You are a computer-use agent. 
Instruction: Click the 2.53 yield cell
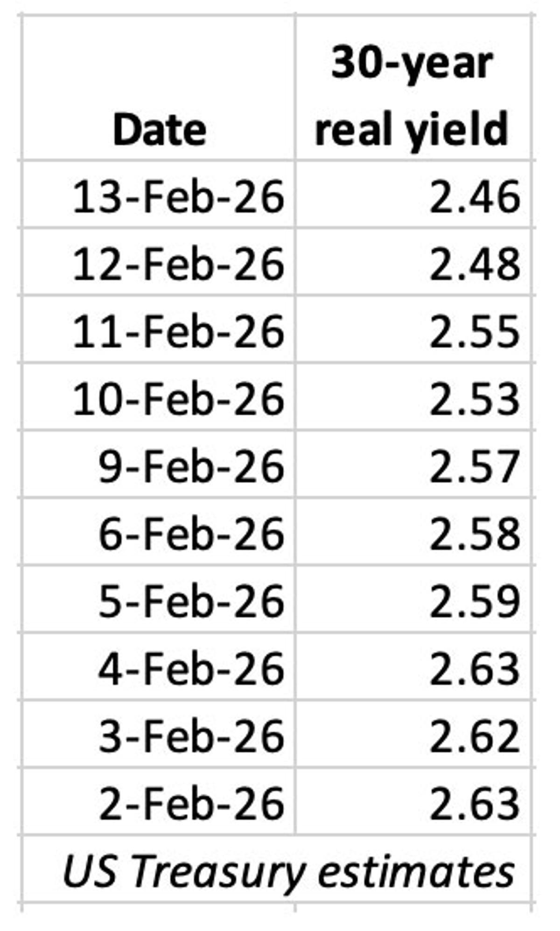point(474,399)
